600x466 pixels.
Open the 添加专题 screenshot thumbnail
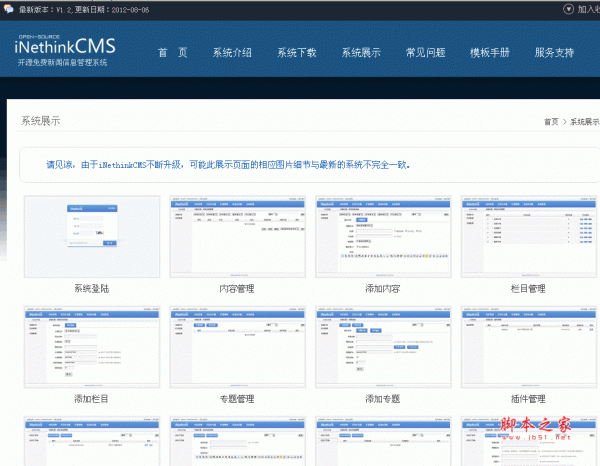[x=383, y=347]
